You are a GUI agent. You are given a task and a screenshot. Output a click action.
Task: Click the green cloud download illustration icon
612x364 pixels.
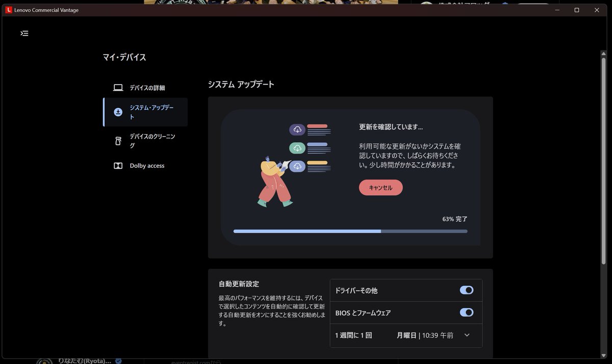(x=297, y=148)
